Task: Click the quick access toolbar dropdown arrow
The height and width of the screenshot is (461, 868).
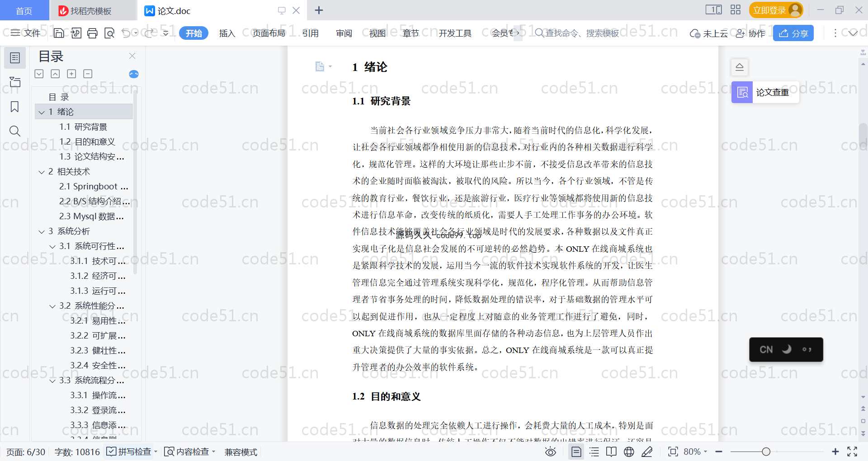Action: [166, 33]
